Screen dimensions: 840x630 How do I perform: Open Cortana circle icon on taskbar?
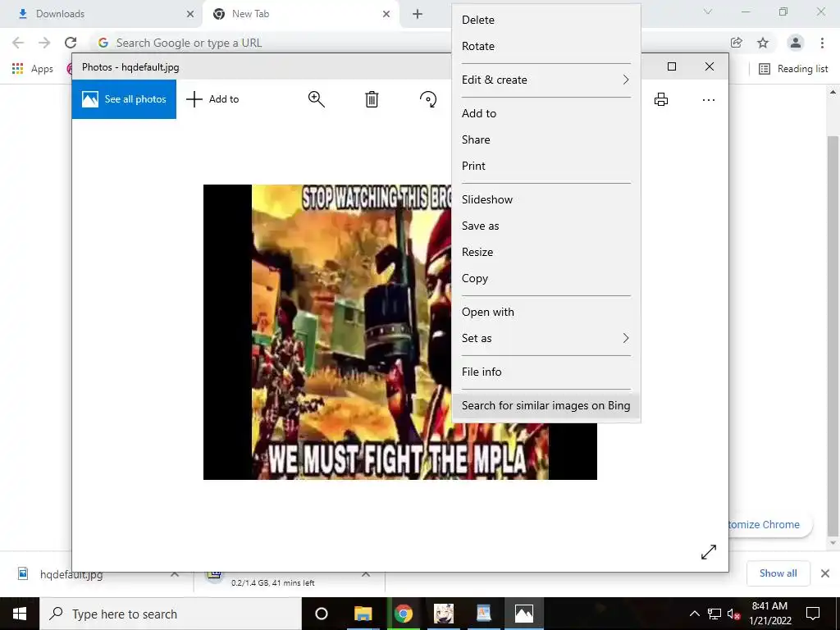click(x=321, y=614)
